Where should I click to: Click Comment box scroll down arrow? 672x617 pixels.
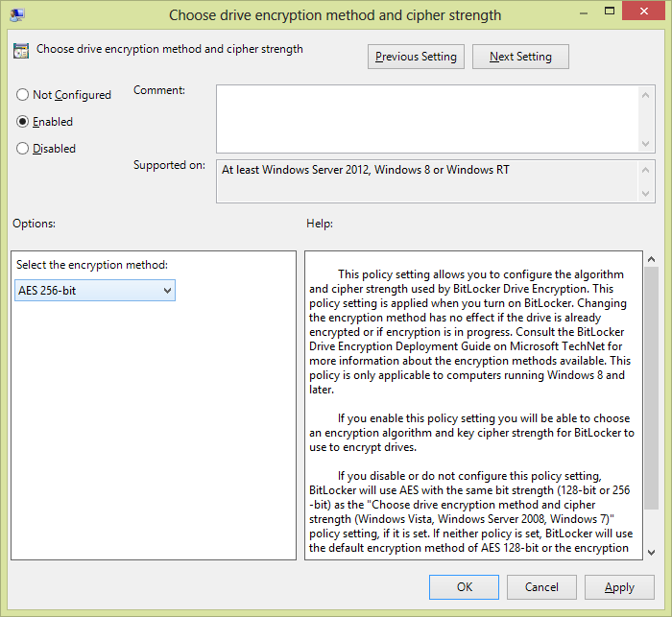point(646,144)
